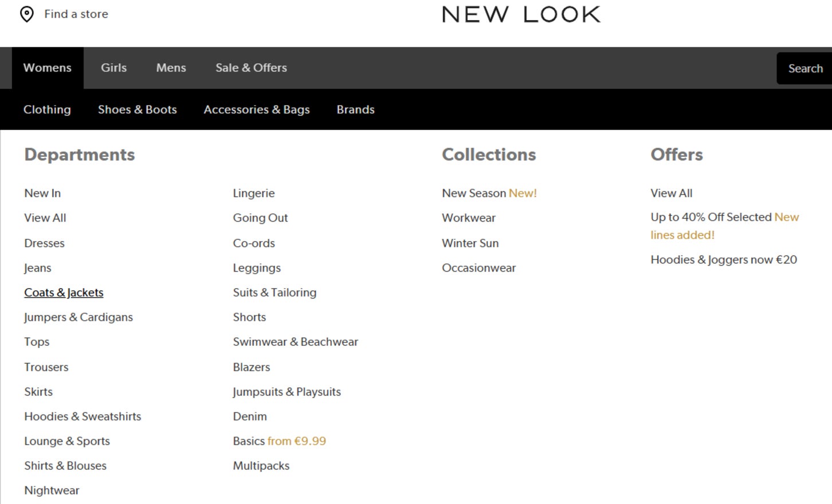Open the Workwear collection
Viewport: 832px width, 504px height.
[x=468, y=218]
